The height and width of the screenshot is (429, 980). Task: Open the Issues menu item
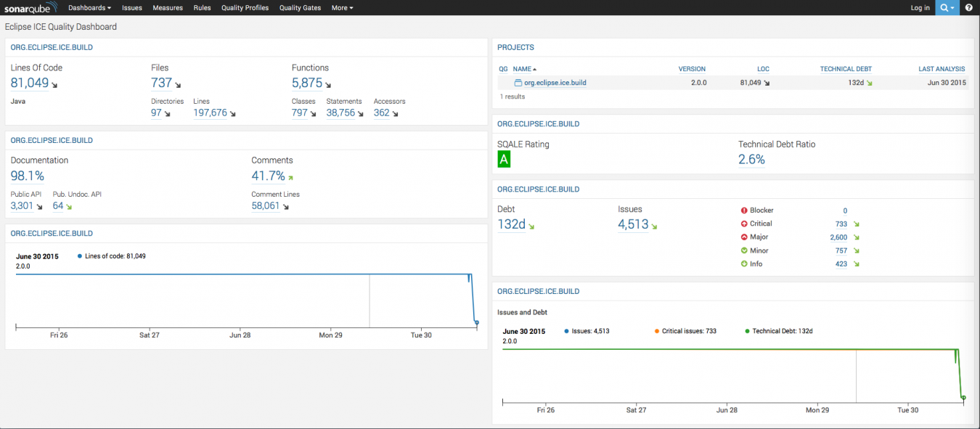point(132,8)
